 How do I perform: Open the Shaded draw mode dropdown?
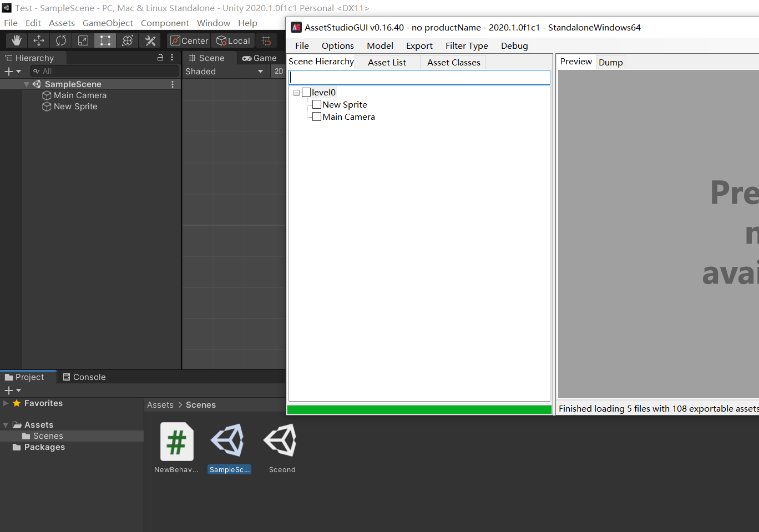click(224, 71)
